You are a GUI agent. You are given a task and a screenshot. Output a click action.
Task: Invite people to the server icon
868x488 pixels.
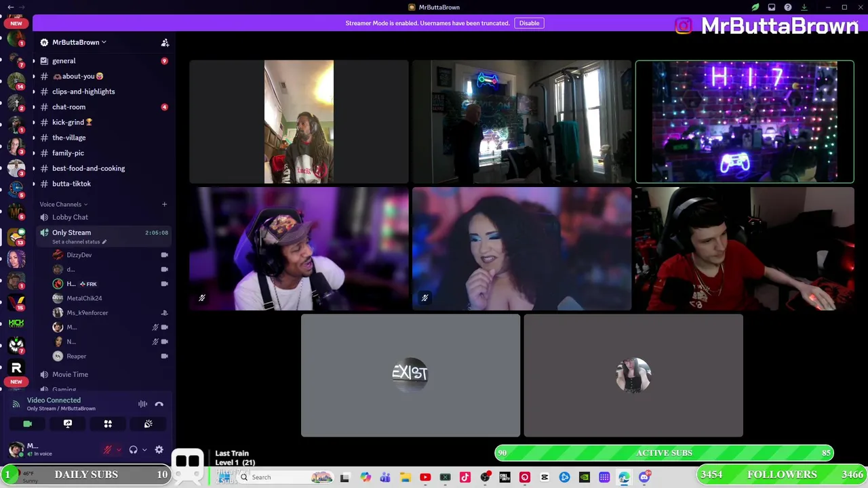(x=165, y=43)
